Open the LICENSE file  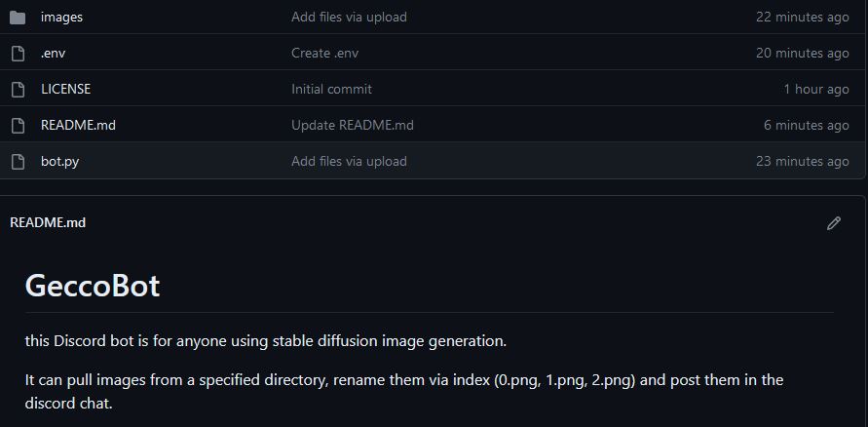[x=65, y=89]
